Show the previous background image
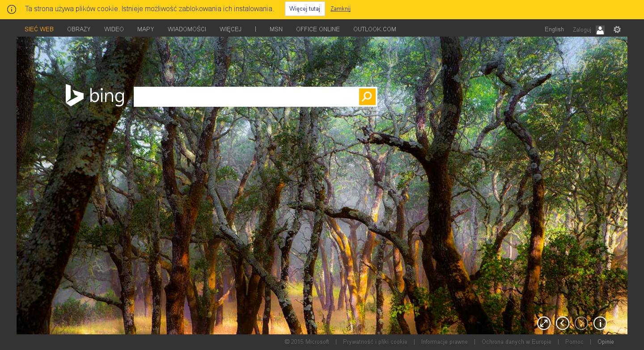Screen dimensions: 644x350 pyautogui.click(x=563, y=323)
